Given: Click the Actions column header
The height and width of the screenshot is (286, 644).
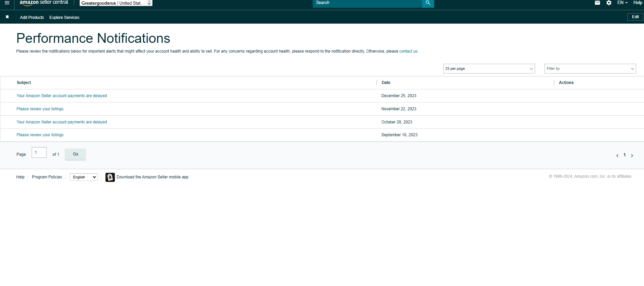Looking at the screenshot, I should click(x=566, y=83).
